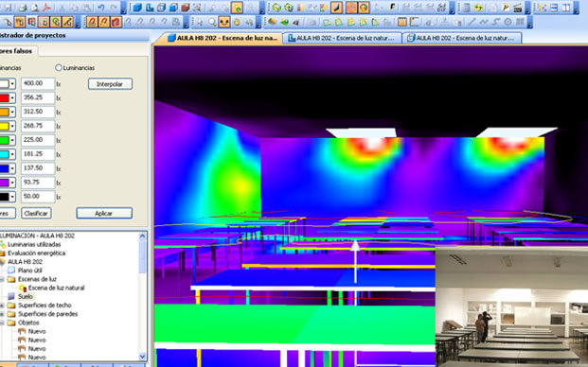Switch to the second AULA H8 202 tab
Image resolution: width=588 pixels, height=367 pixels.
[x=341, y=38]
